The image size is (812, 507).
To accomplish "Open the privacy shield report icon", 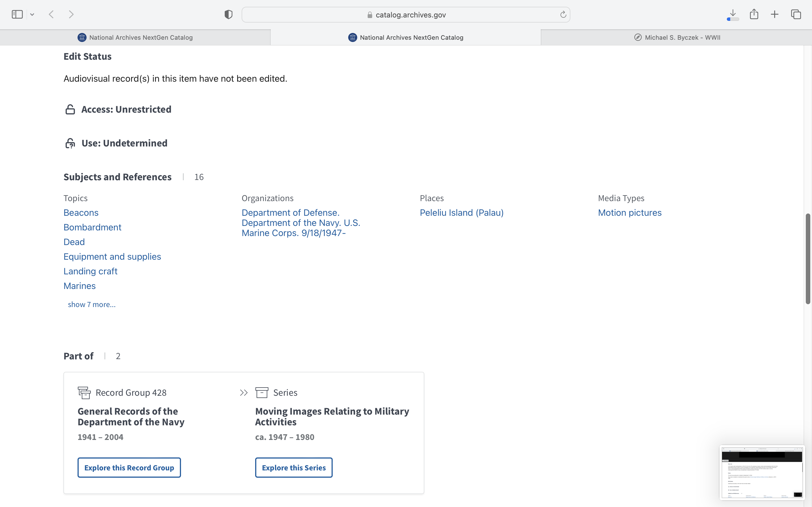I will 228,14.
